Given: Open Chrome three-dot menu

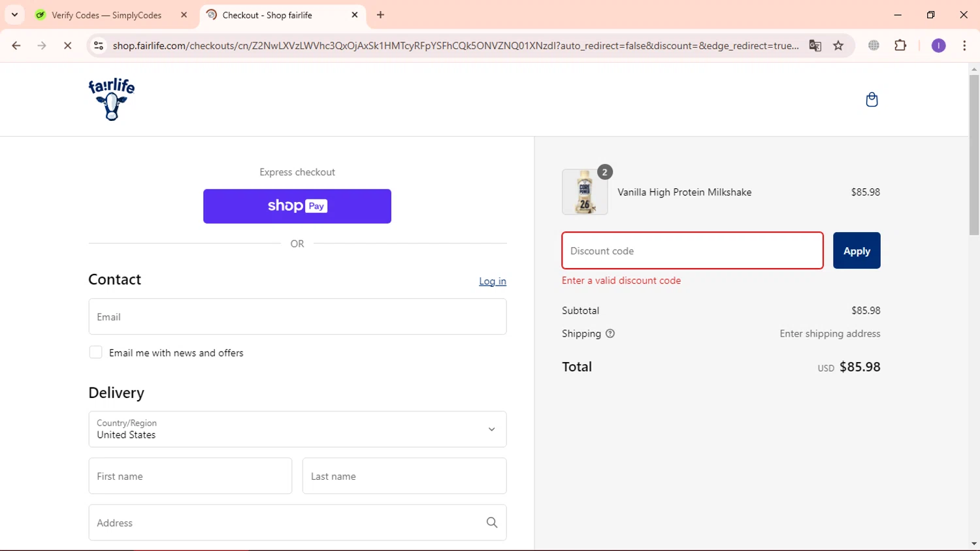Looking at the screenshot, I should pos(964,46).
